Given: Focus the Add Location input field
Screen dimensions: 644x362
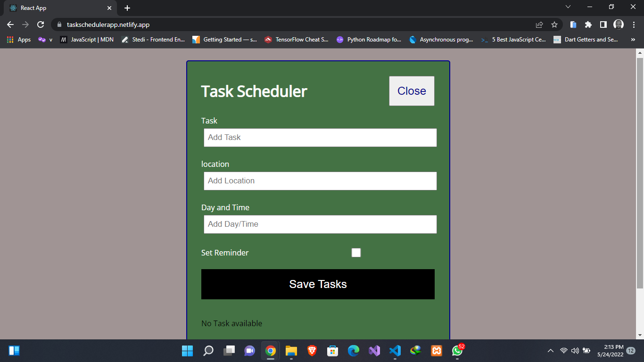Looking at the screenshot, I should click(x=320, y=181).
